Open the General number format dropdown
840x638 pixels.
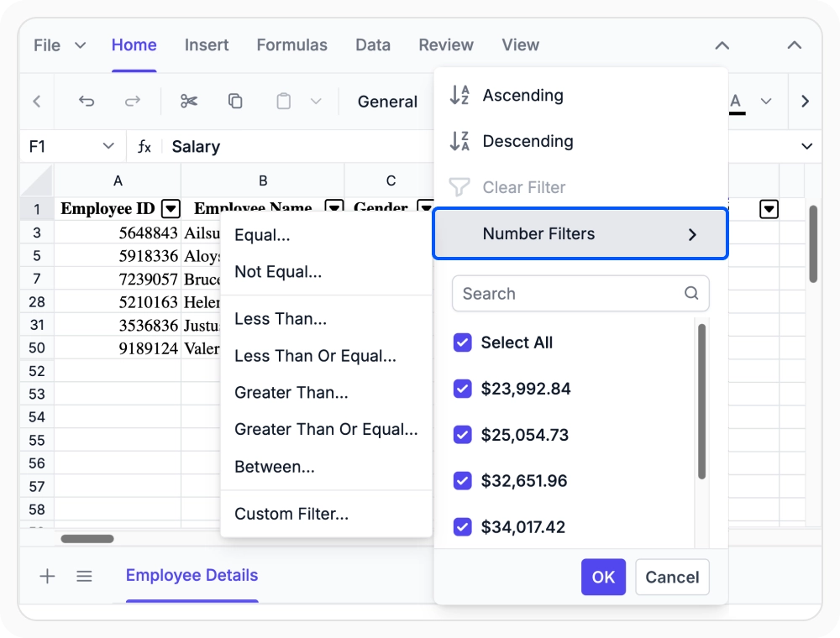coord(387,102)
